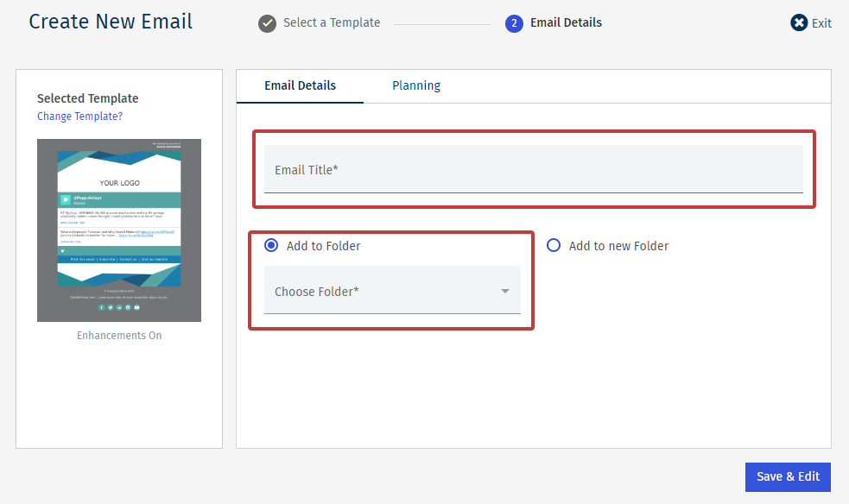Click the Change Template? link
The image size is (849, 504).
(x=79, y=117)
